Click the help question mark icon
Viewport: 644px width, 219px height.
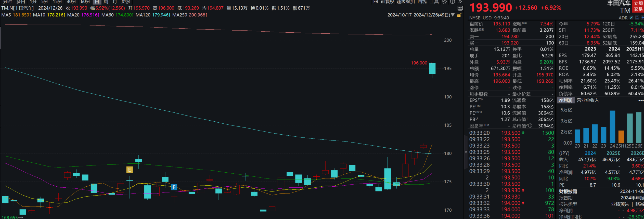click(453, 2)
